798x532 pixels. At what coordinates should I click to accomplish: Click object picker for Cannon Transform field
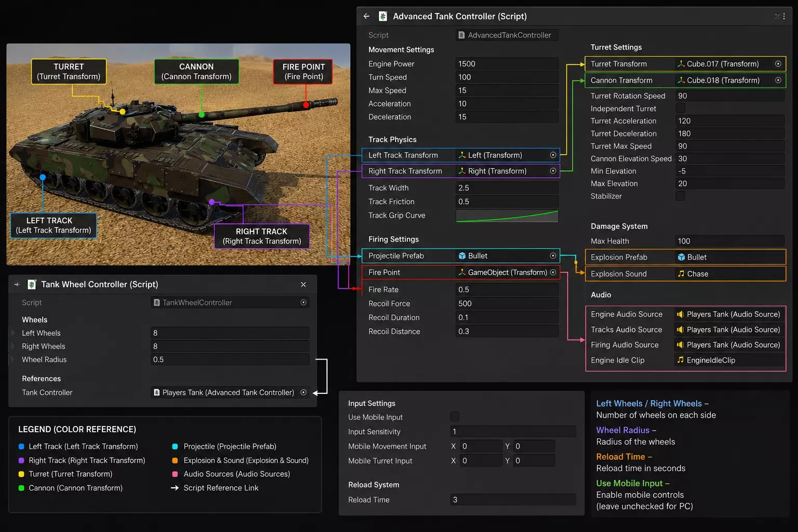tap(778, 80)
